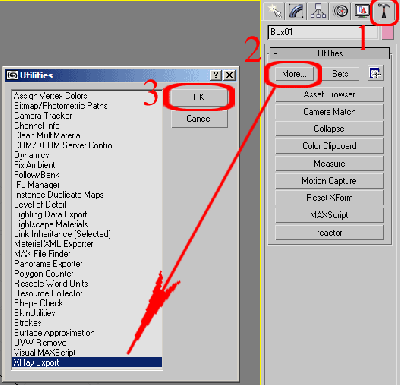Open the Display command panel tab
400x385 pixels.
[x=362, y=11]
